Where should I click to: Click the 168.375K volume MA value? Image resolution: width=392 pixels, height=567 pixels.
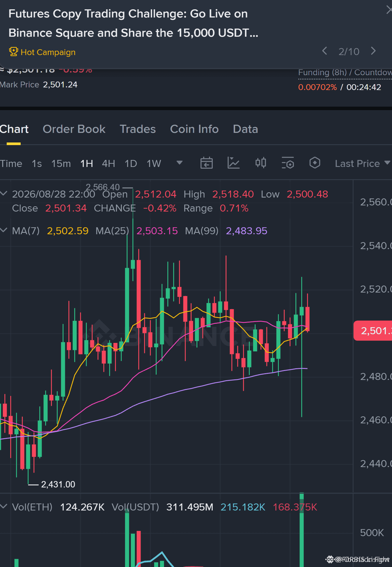pyautogui.click(x=295, y=507)
